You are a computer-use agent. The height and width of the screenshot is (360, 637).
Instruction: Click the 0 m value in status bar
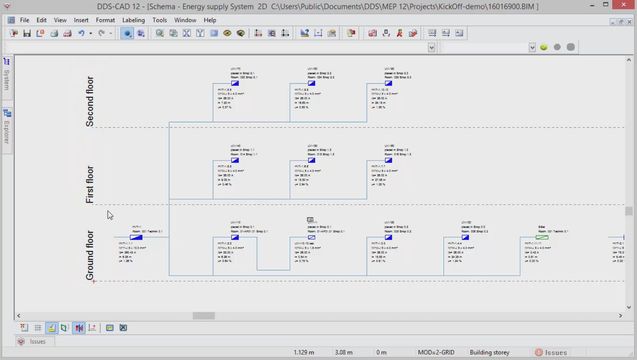tap(381, 352)
